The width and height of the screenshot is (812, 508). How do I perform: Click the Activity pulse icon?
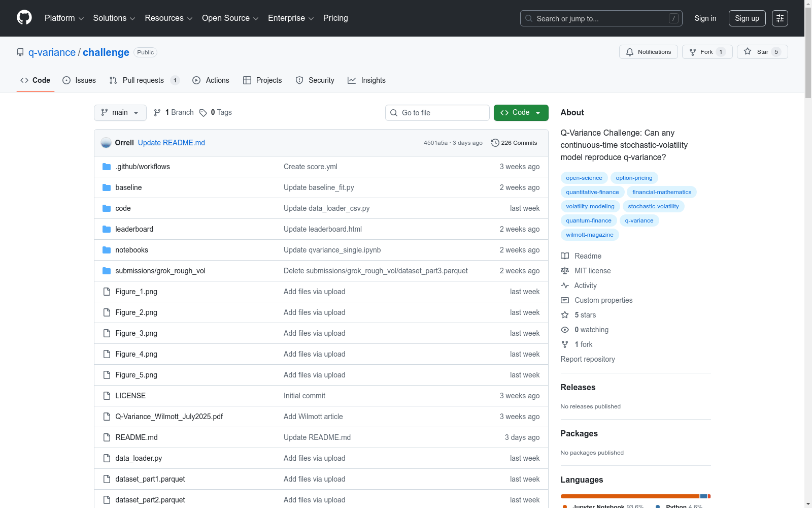pos(565,285)
